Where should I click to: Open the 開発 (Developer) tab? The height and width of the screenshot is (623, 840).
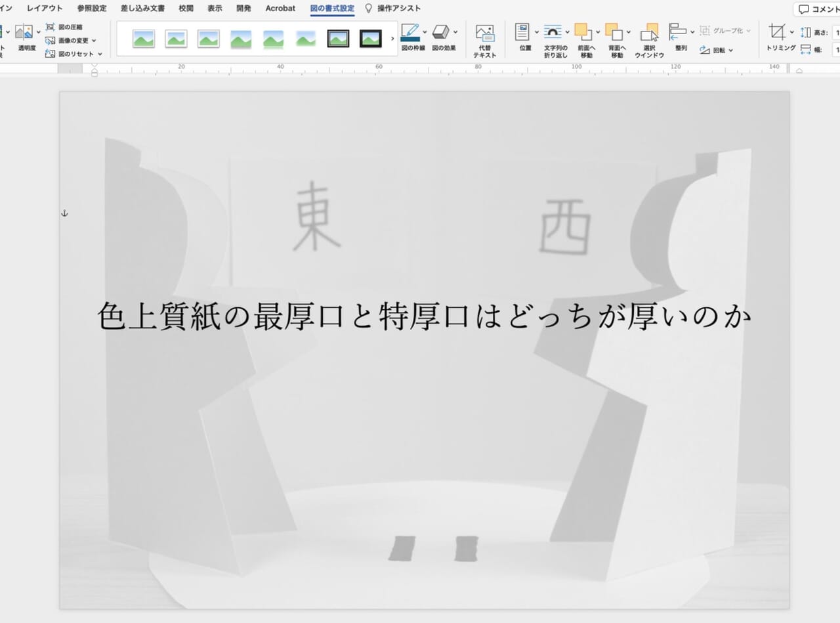pos(243,8)
